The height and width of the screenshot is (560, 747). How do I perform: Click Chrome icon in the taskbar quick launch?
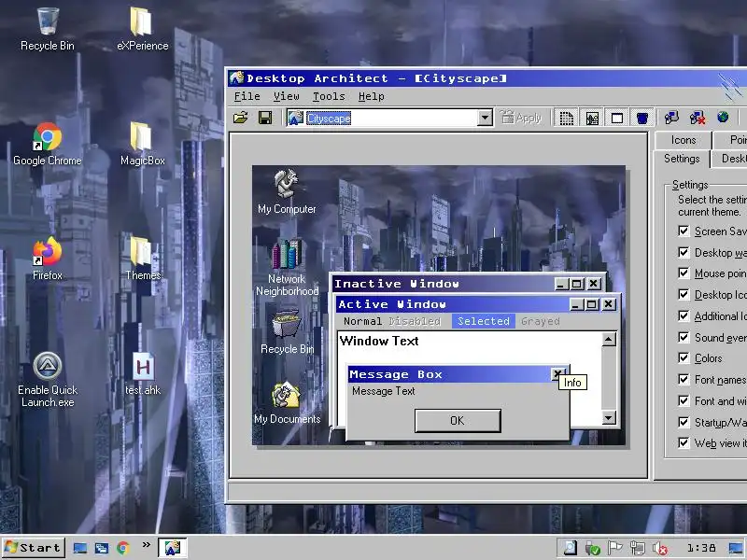pos(123,548)
